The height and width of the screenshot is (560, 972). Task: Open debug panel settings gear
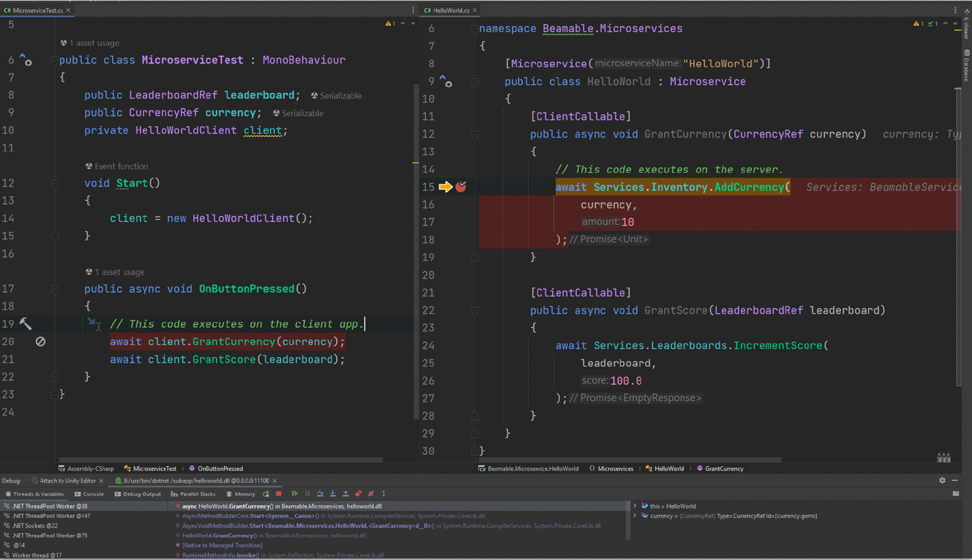click(x=942, y=481)
